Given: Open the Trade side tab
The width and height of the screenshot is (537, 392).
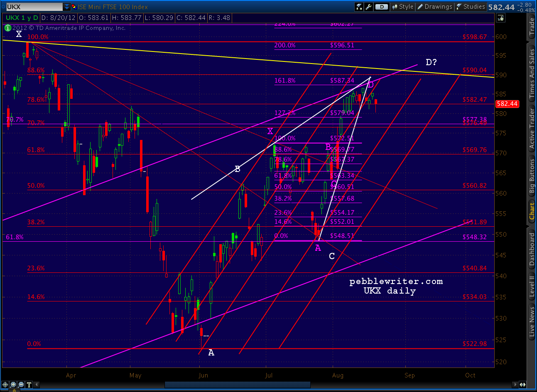Looking at the screenshot, I should (532, 27).
